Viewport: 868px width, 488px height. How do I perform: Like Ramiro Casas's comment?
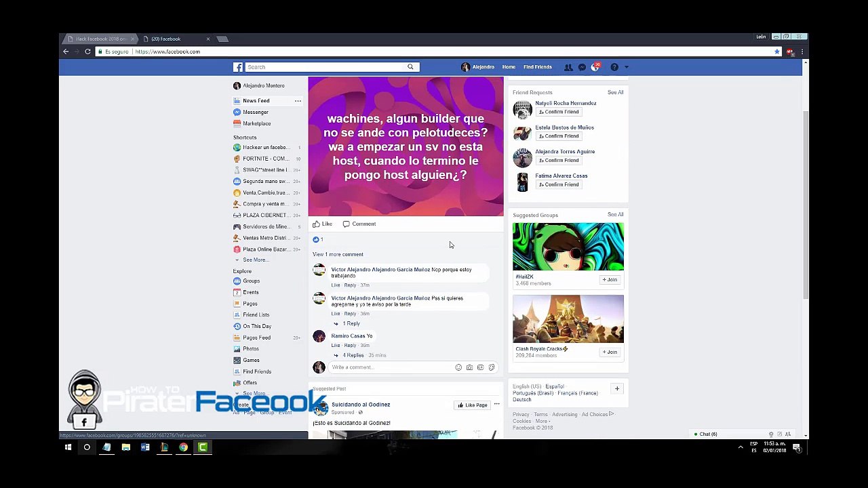[335, 346]
